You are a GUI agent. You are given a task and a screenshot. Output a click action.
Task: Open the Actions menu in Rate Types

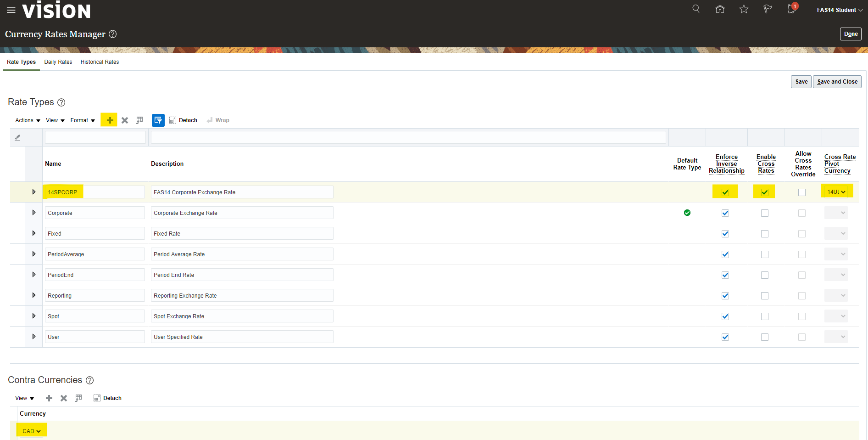pos(28,120)
